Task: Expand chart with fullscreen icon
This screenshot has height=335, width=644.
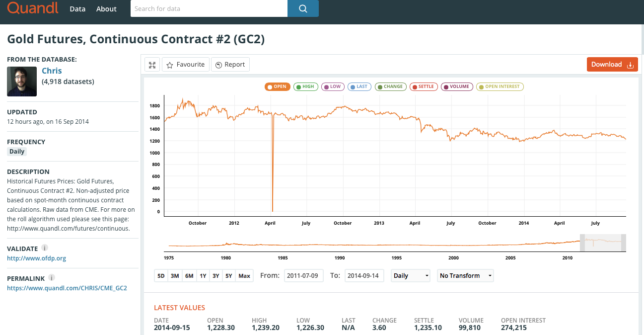Action: pyautogui.click(x=152, y=65)
